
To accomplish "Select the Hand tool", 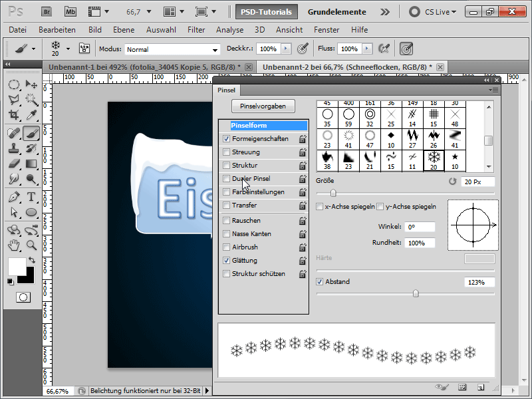I will [13, 245].
